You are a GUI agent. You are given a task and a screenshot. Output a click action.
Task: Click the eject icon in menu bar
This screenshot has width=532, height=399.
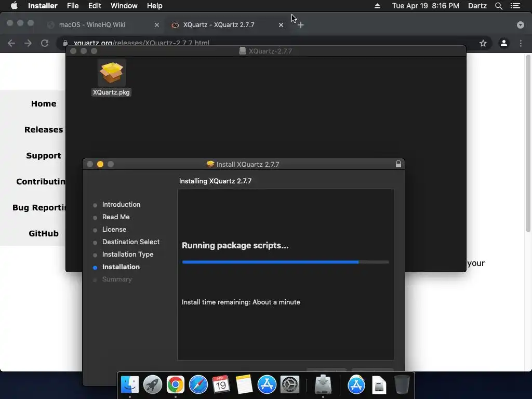377,6
